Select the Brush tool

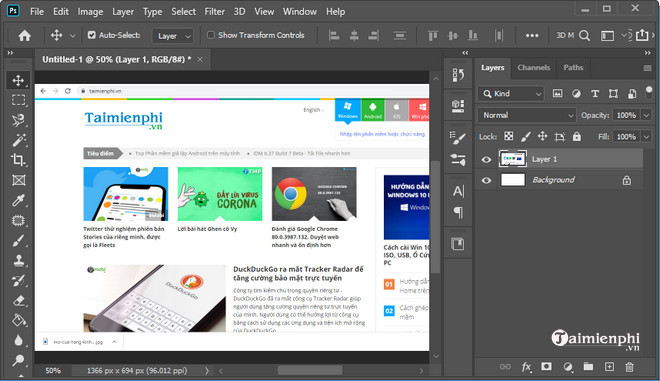[18, 240]
